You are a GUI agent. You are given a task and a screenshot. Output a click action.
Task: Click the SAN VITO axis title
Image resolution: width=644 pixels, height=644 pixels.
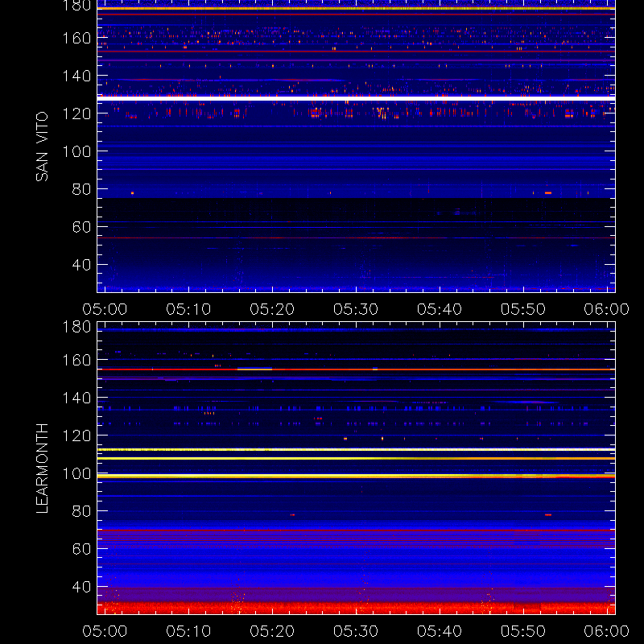(x=42, y=147)
